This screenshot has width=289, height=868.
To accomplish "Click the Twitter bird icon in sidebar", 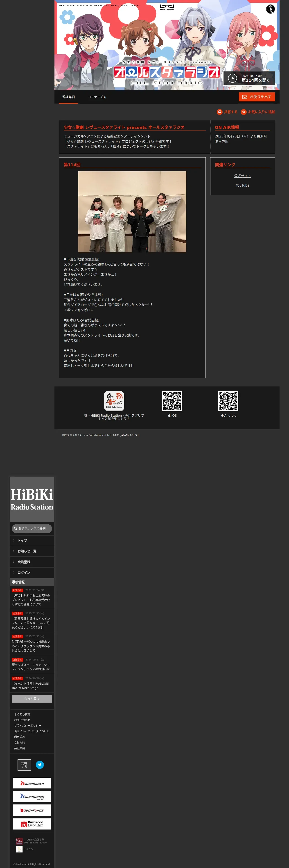I will [x=40, y=765].
